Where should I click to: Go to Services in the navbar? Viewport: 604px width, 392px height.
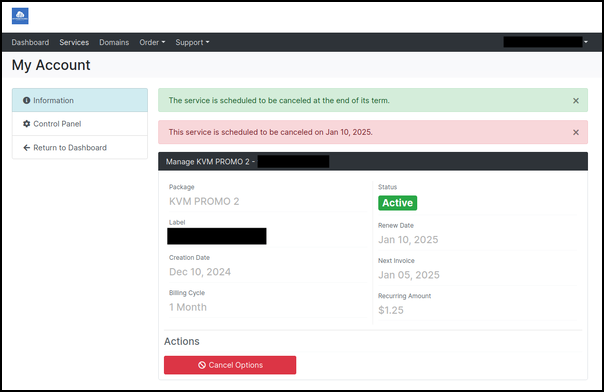[74, 42]
